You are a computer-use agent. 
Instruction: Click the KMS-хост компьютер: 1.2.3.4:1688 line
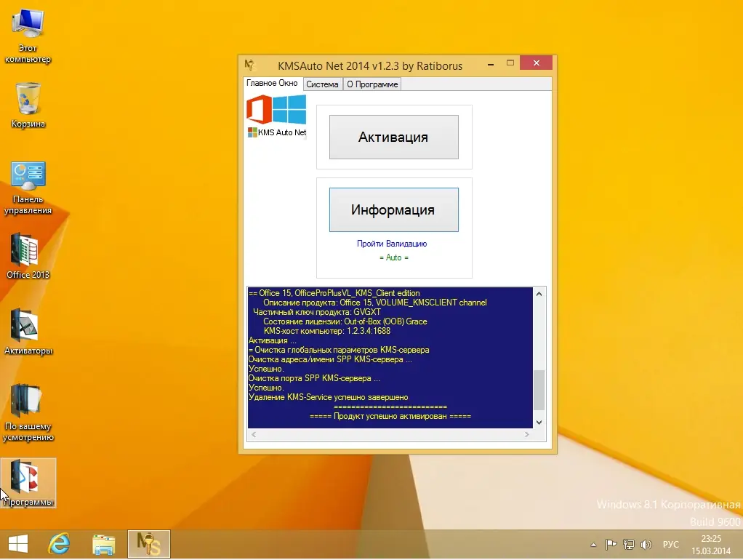327,330
